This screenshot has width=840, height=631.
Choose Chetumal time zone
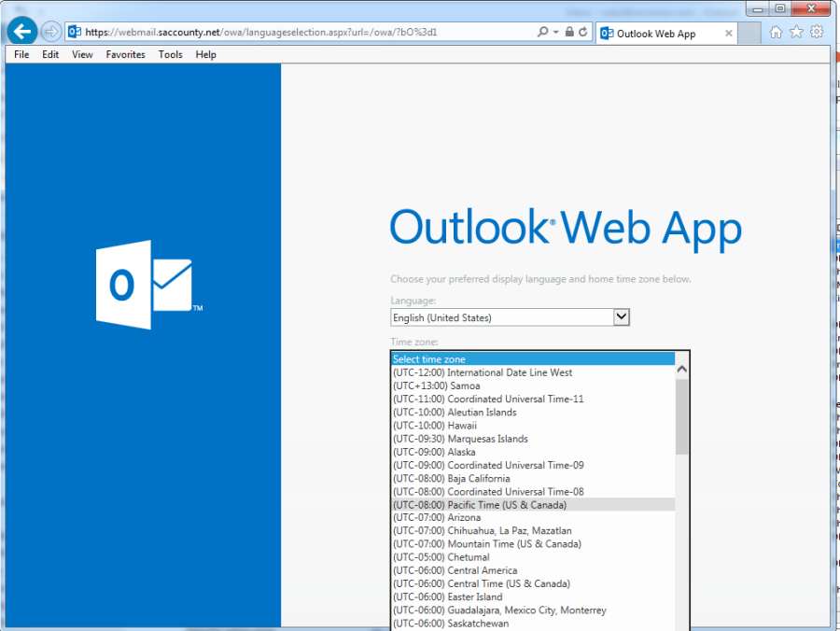[x=533, y=557]
